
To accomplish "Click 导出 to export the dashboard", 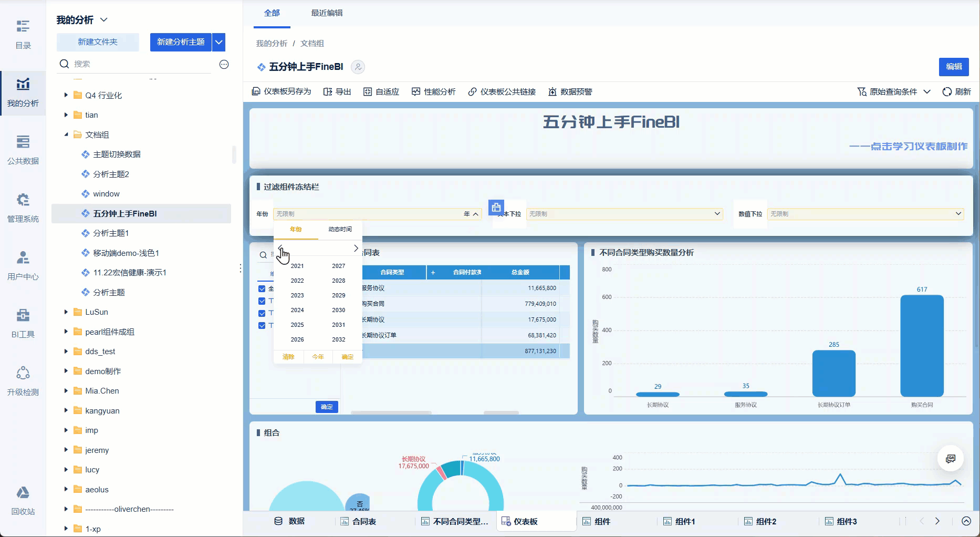I will [x=337, y=91].
